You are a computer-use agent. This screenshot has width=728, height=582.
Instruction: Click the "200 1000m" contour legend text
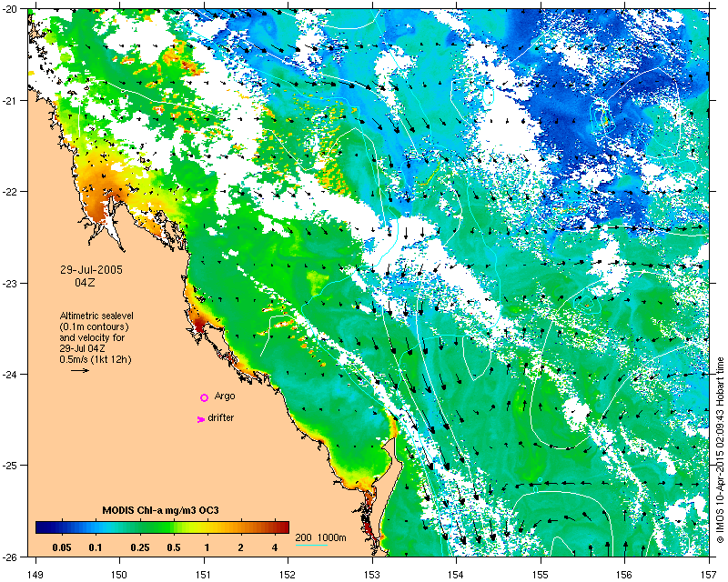(321, 538)
